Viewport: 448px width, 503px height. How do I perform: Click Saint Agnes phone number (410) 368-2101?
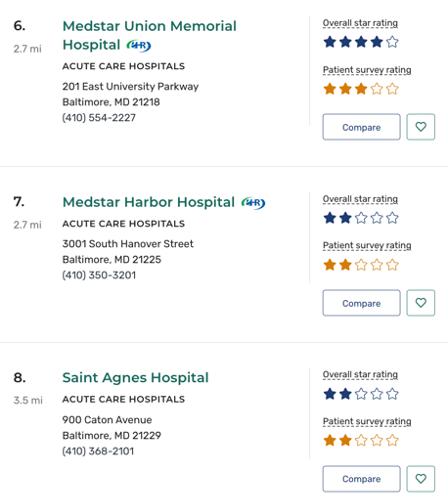click(98, 451)
